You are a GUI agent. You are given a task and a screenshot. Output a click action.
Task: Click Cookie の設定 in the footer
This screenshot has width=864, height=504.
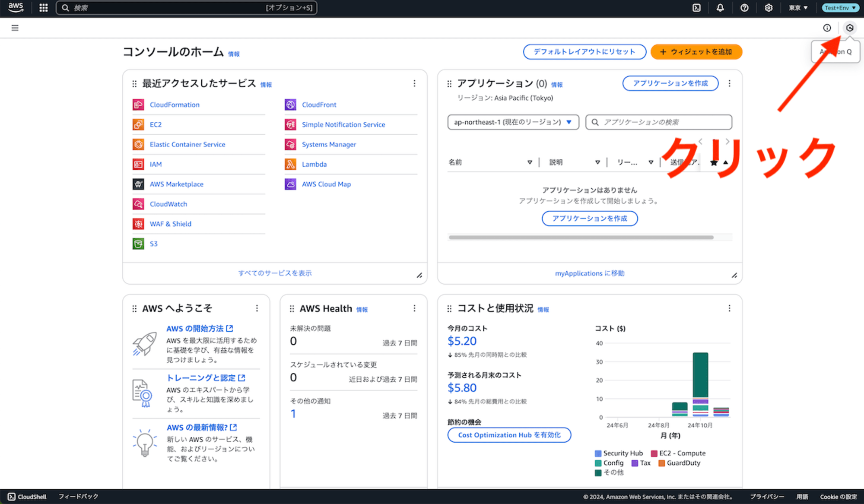839,497
